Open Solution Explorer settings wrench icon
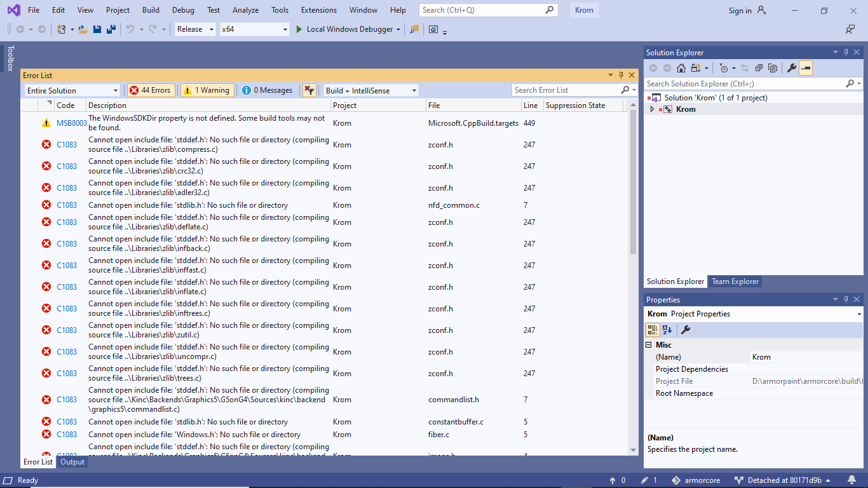 coord(790,68)
